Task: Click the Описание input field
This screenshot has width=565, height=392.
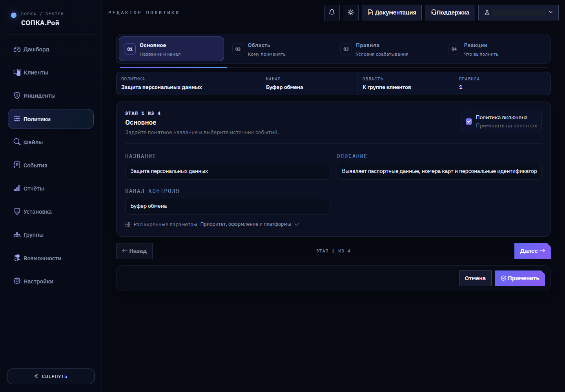Action: (x=439, y=171)
